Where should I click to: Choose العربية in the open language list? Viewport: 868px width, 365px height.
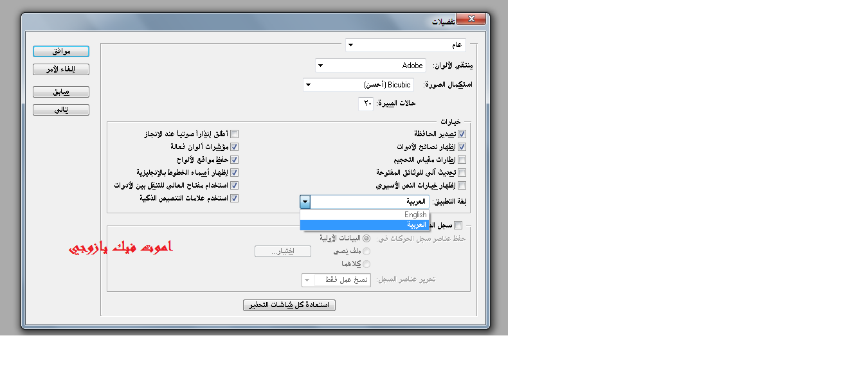[365, 225]
